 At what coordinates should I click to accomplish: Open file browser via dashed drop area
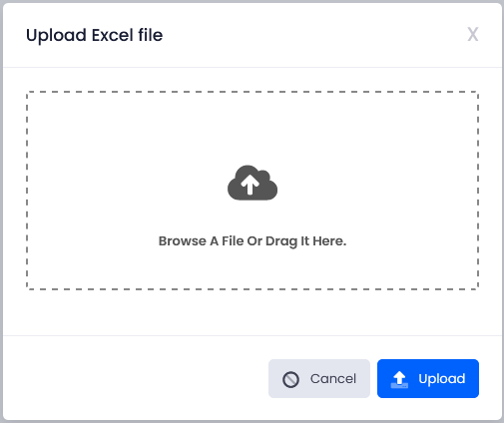(252, 191)
